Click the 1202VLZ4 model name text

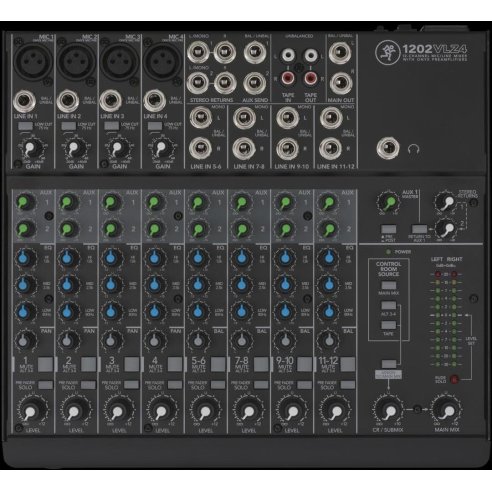tap(434, 49)
